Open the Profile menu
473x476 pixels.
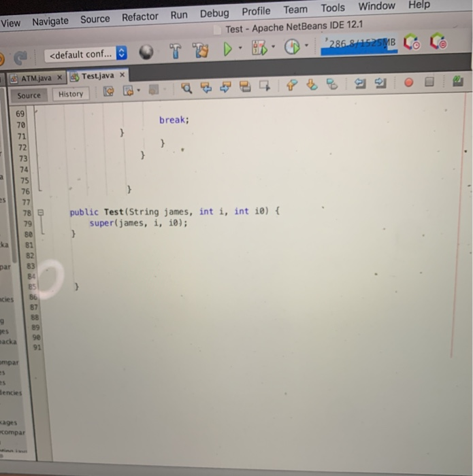(x=256, y=12)
